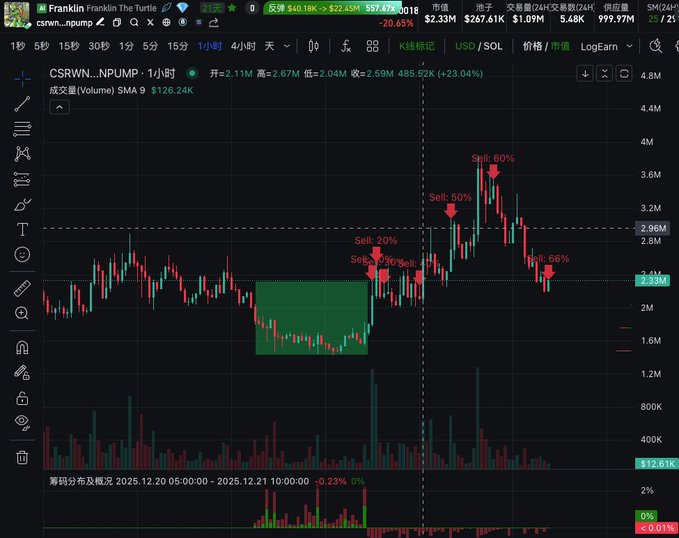Click the 2.96M crosshair price label
This screenshot has width=679, height=538.
click(653, 228)
